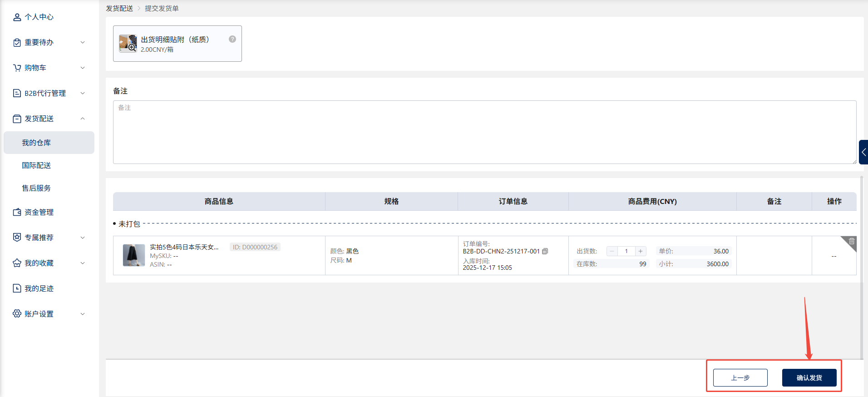Click the 订单信息 column header
The height and width of the screenshot is (397, 868).
click(x=513, y=201)
